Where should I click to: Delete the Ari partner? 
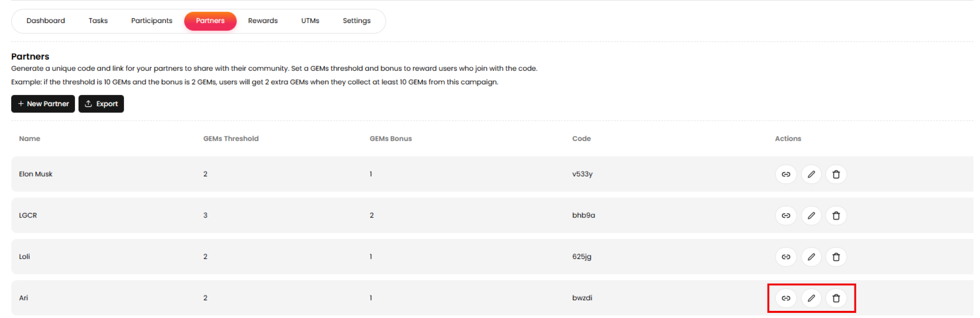coord(836,299)
